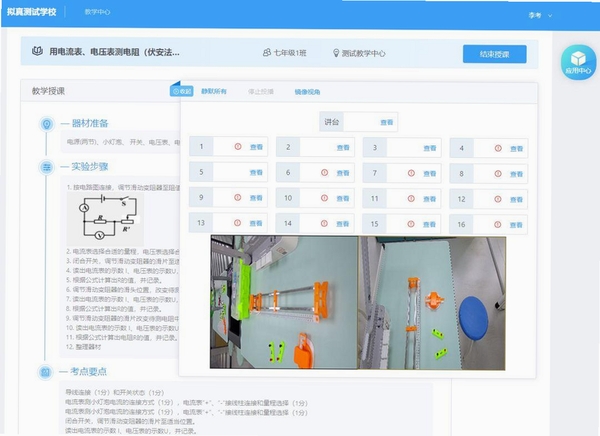600x436 pixels.
Task: Click the lesson title 用电流表、电压表测电阻
Action: click(114, 52)
